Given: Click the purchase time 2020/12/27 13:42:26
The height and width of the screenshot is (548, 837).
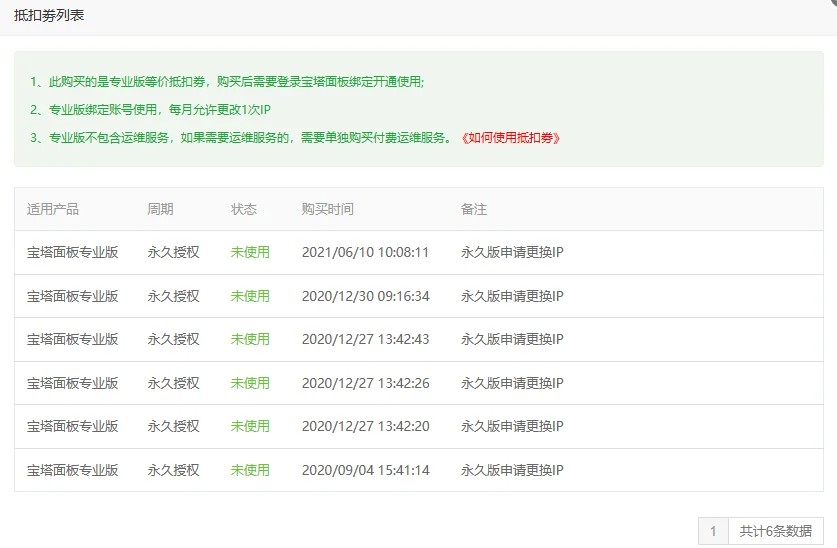Looking at the screenshot, I should pyautogui.click(x=365, y=383).
